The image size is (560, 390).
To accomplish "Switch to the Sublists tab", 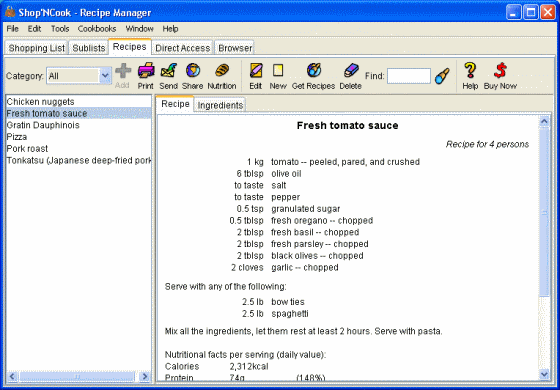I will (x=89, y=48).
